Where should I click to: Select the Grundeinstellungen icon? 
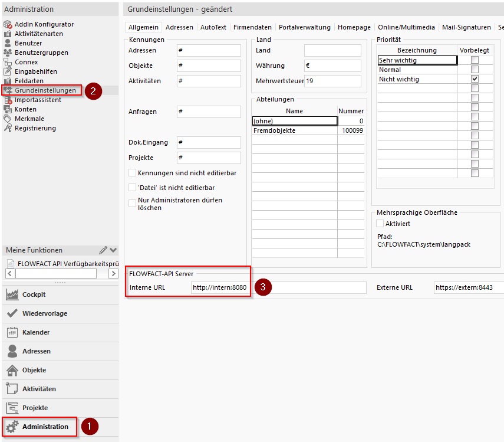(x=8, y=90)
